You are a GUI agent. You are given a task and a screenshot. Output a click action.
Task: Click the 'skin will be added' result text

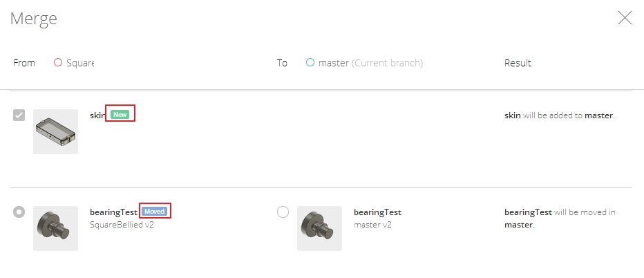[560, 115]
